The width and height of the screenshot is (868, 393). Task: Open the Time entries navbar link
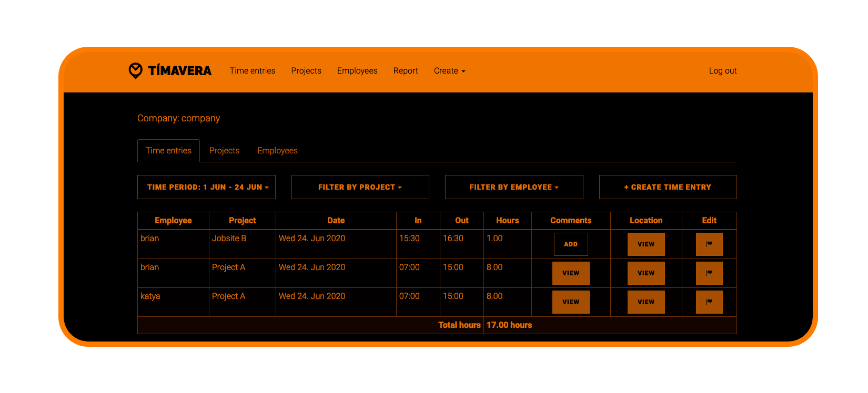(x=253, y=70)
